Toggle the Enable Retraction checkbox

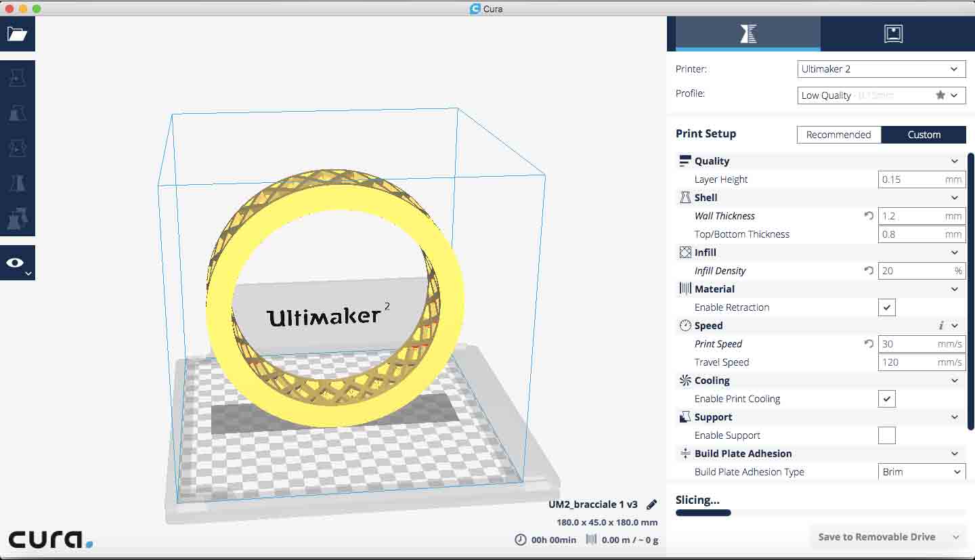click(x=887, y=307)
